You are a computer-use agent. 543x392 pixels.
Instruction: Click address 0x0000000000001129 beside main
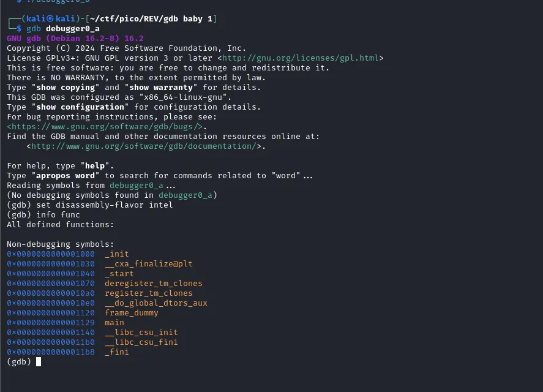point(51,323)
